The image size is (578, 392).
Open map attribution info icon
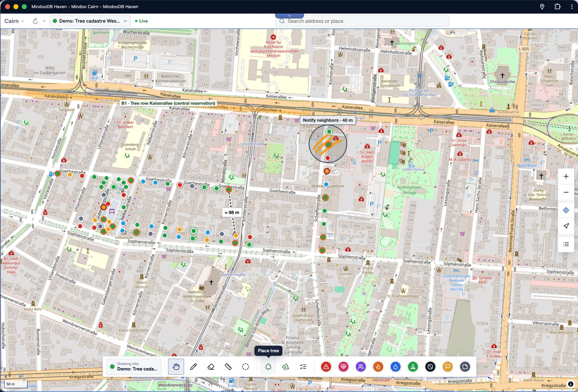(x=571, y=384)
